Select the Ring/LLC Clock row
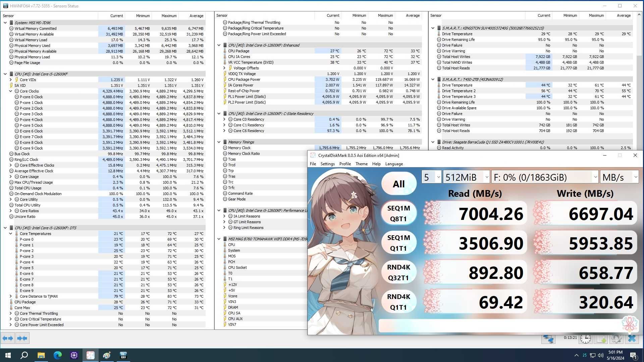644x362 pixels. tap(104, 160)
